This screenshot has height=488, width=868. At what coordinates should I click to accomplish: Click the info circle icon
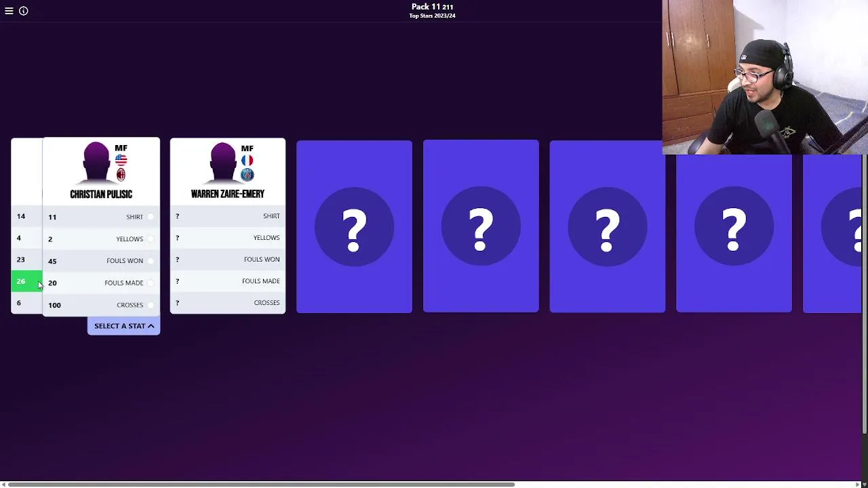[24, 11]
